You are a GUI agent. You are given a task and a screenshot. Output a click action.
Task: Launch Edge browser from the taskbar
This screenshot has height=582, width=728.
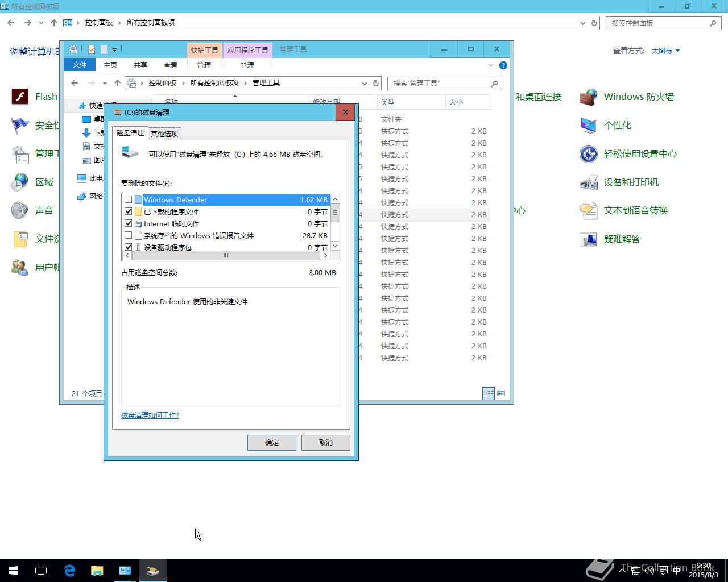coord(69,571)
